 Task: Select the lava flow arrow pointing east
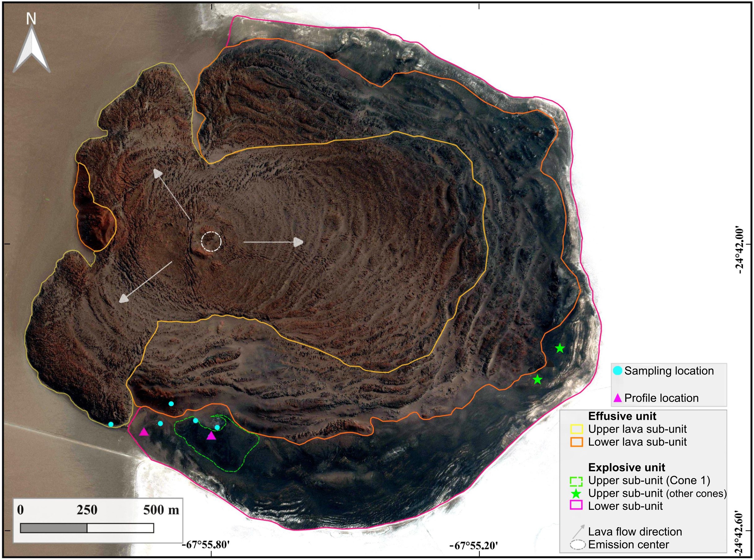pyautogui.click(x=273, y=242)
